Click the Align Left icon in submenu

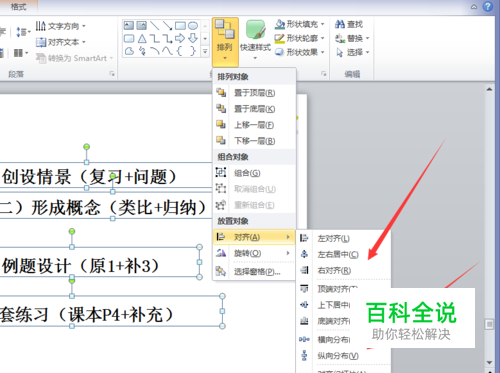coord(304,238)
